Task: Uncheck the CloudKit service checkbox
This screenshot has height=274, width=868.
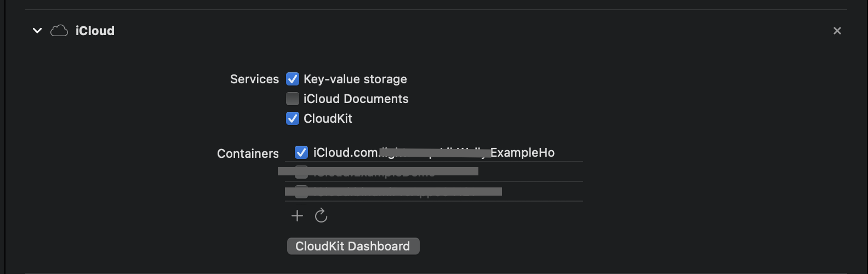Action: 293,118
